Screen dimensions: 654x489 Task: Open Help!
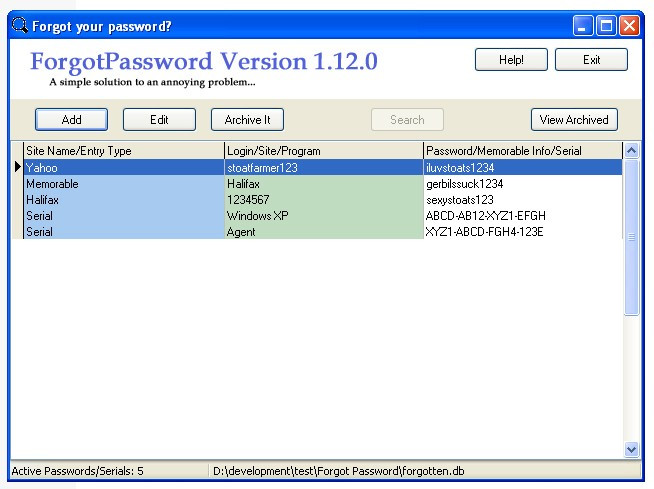511,60
